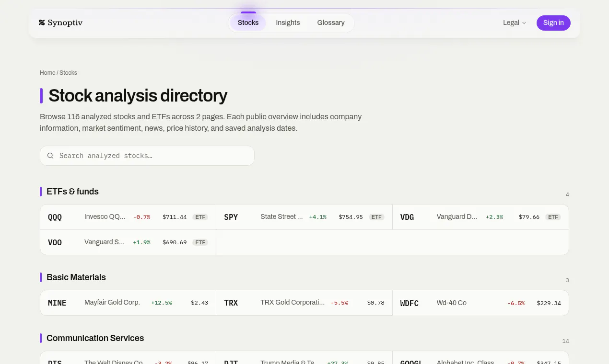The width and height of the screenshot is (609, 364).
Task: Click the ETF badge on VDG
Action: click(553, 217)
